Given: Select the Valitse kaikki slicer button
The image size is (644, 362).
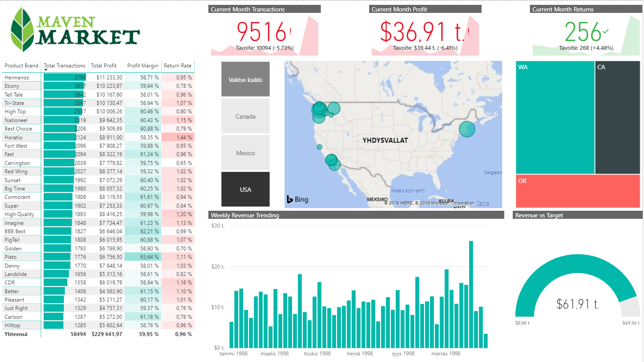Looking at the screenshot, I should [245, 79].
